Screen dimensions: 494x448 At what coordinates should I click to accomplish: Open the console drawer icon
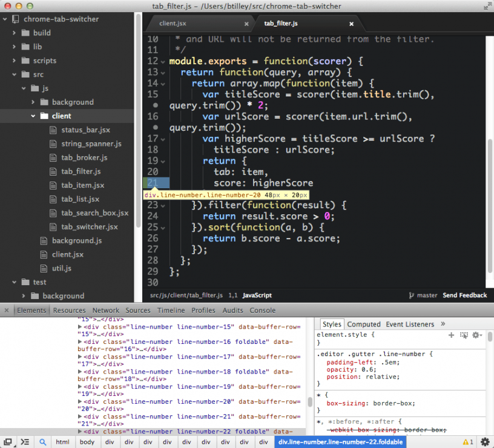[x=24, y=441]
